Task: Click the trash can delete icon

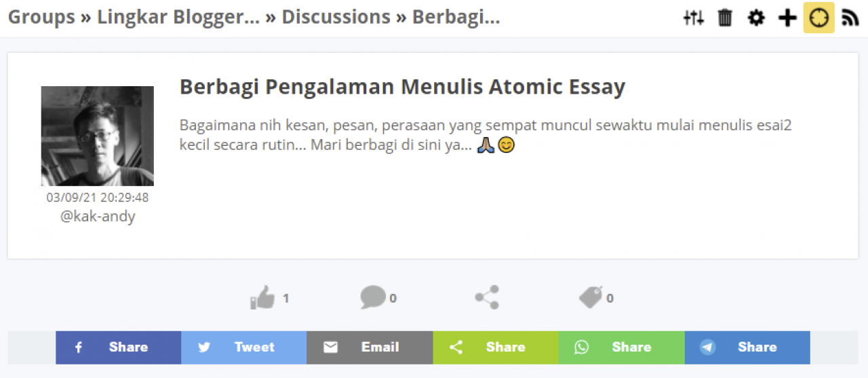Action: (x=725, y=18)
